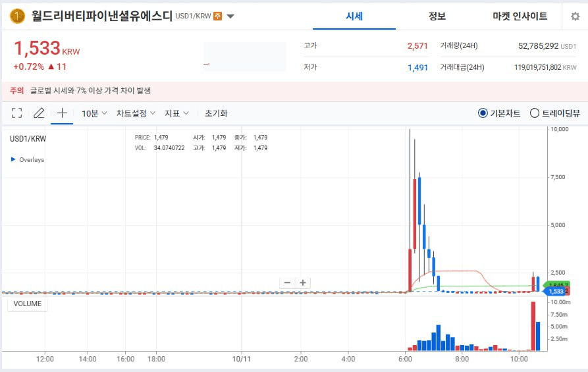Click the orange caution badge near USD1/KRW
The height and width of the screenshot is (372, 588).
tap(217, 16)
